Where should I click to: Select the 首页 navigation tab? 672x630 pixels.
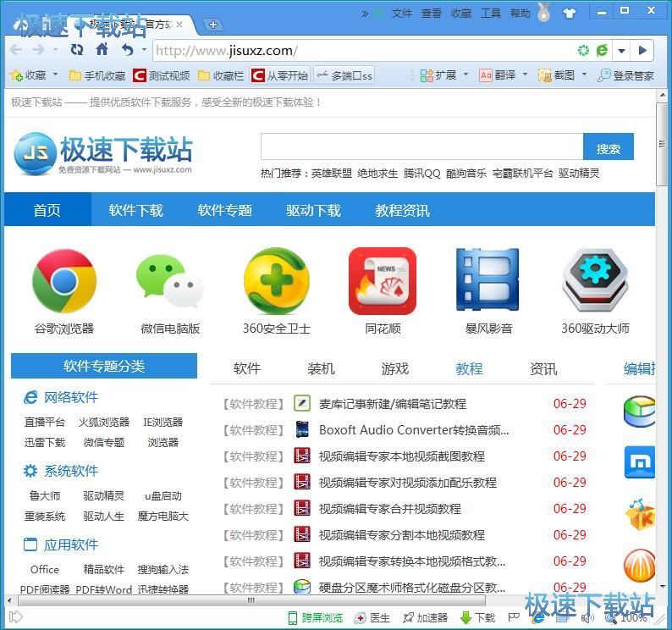(47, 210)
